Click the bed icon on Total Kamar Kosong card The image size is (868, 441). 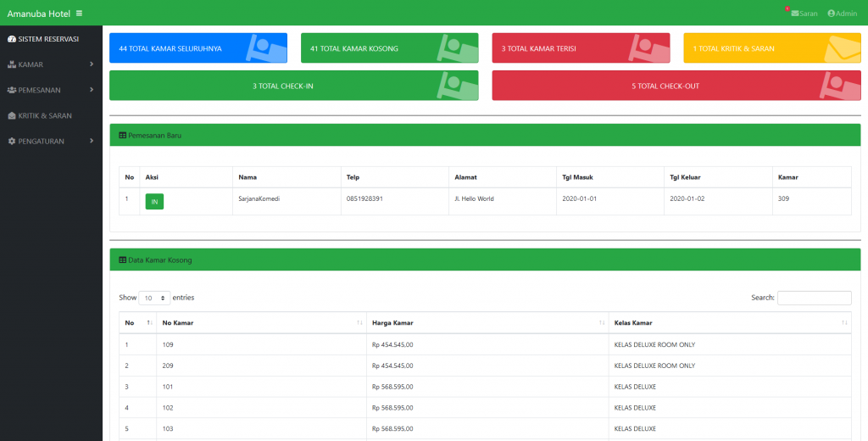click(457, 48)
